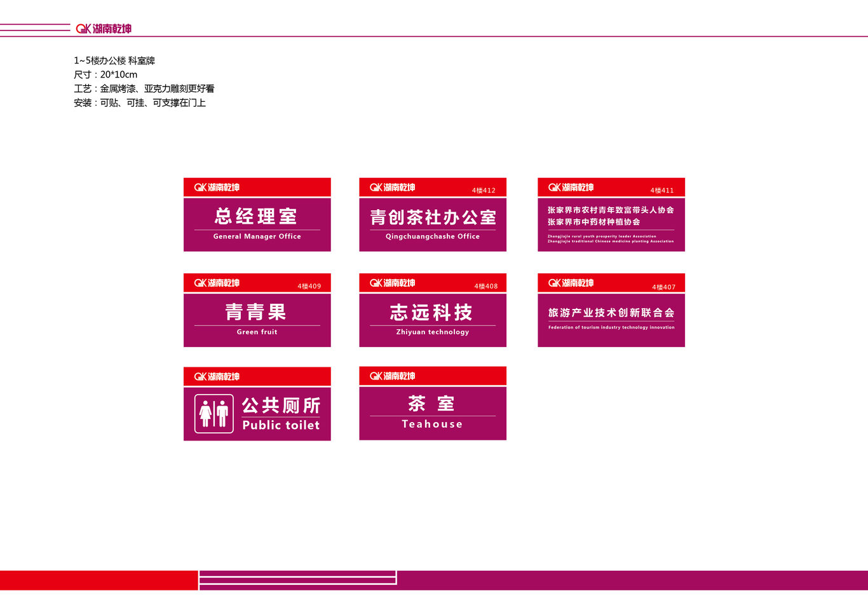Click the QK logo on the 4楼411 sign
Viewport: 868px width, 614px height.
click(x=571, y=188)
